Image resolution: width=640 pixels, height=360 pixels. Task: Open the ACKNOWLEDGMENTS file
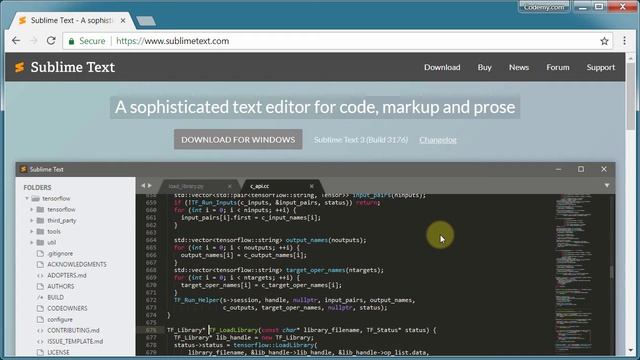point(77,264)
